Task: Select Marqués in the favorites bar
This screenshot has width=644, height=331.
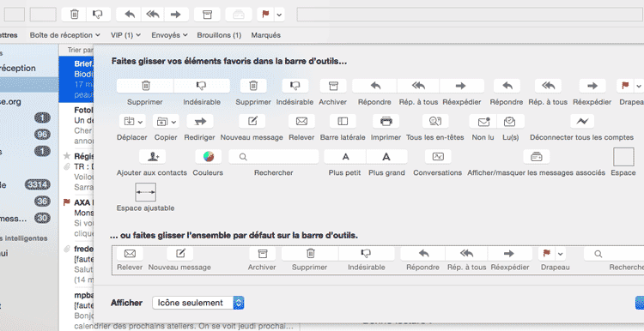Action: [265, 35]
